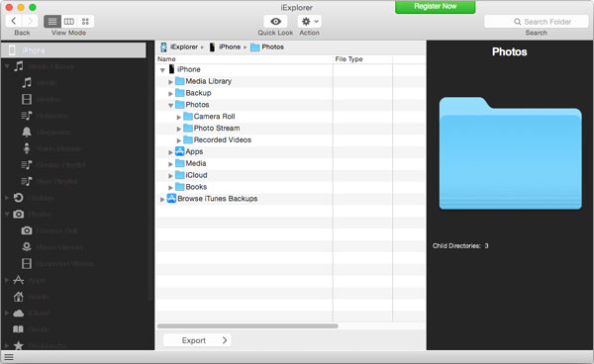Click the Photos breadcrumb

(267, 46)
